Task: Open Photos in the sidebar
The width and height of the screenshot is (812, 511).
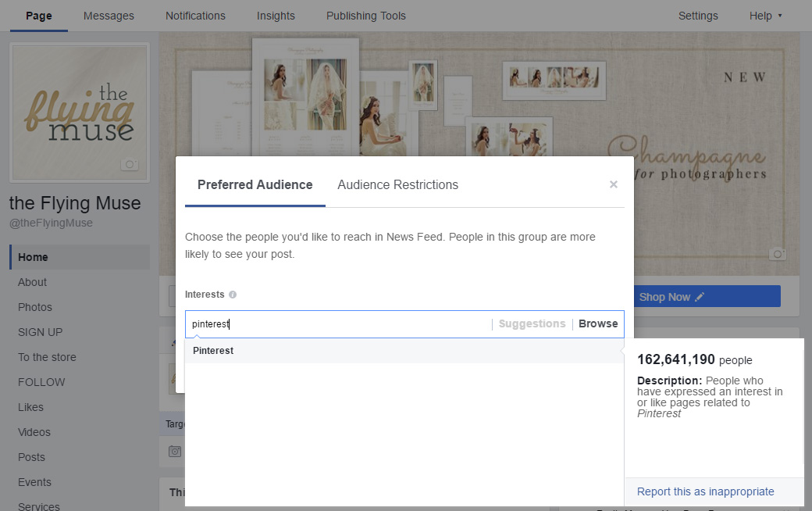Action: (34, 307)
